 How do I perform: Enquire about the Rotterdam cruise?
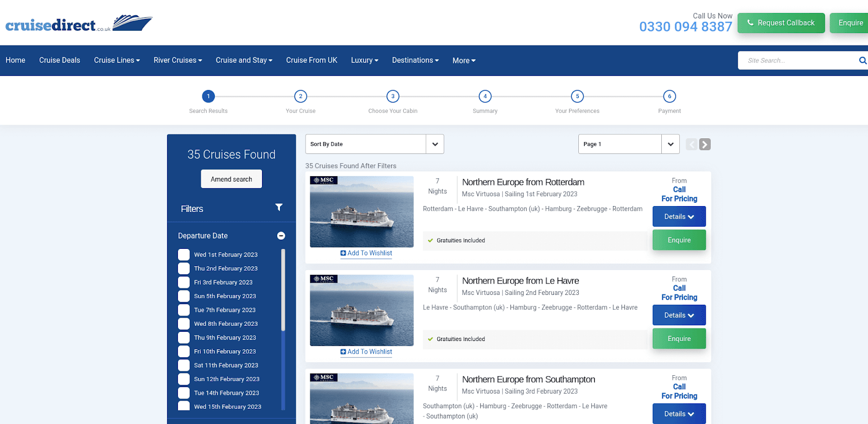point(679,240)
